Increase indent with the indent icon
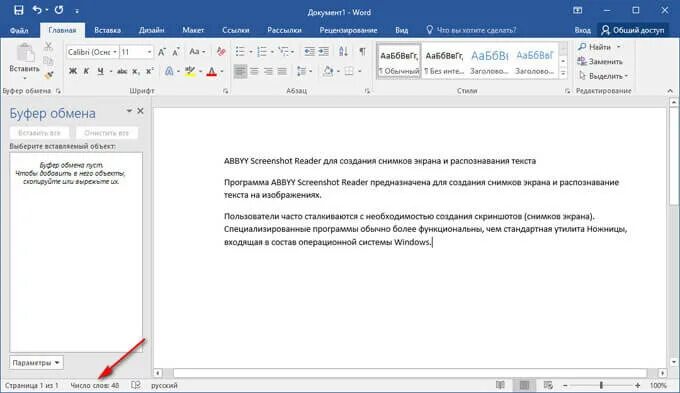The width and height of the screenshot is (680, 393). 324,52
